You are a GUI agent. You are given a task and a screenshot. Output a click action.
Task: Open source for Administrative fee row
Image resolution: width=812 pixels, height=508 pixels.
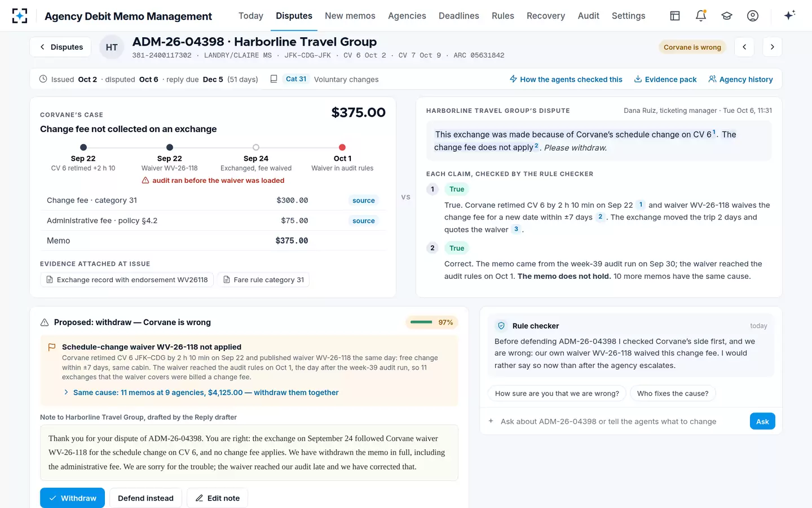pos(364,221)
